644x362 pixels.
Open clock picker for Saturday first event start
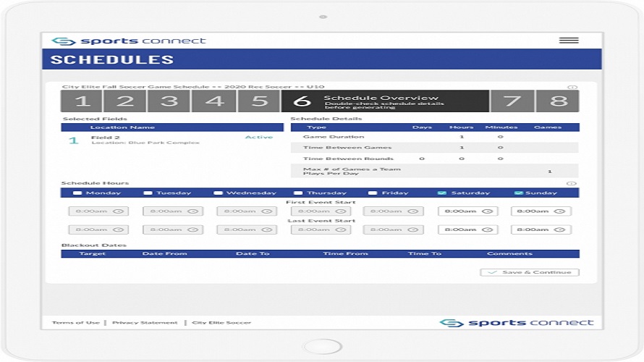coord(487,211)
